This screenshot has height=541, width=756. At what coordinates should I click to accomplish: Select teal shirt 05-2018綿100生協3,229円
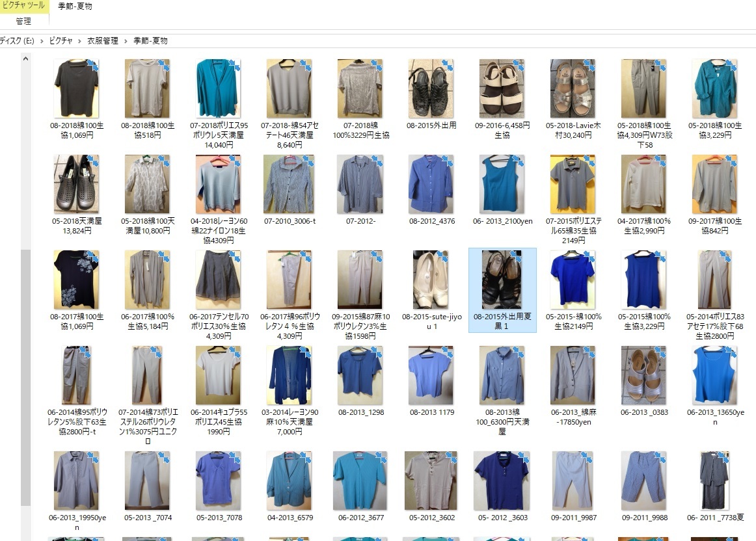[x=714, y=88]
